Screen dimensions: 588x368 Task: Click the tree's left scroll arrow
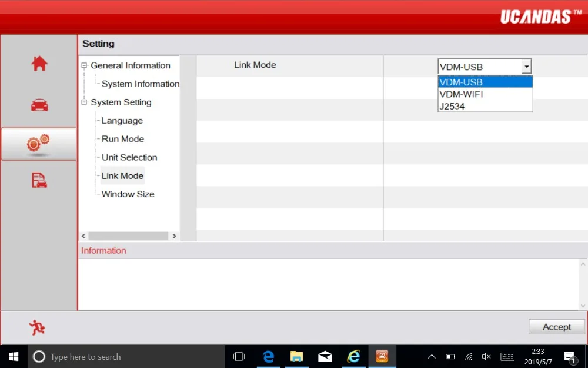83,236
